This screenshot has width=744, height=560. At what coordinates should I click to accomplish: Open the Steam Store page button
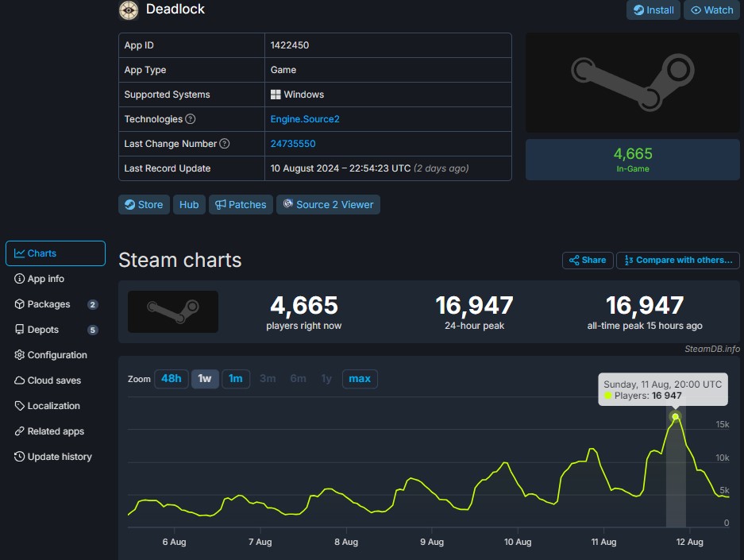[x=143, y=204]
